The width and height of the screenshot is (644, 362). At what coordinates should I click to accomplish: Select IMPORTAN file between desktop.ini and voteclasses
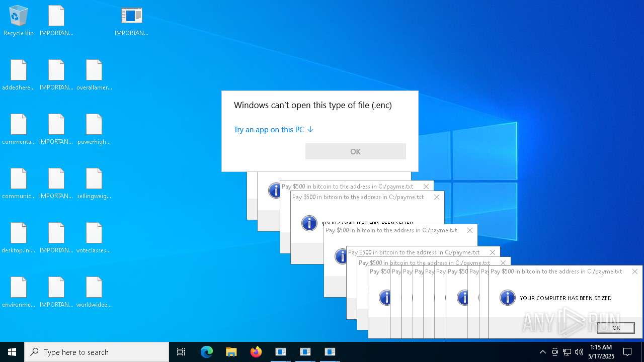tap(56, 238)
